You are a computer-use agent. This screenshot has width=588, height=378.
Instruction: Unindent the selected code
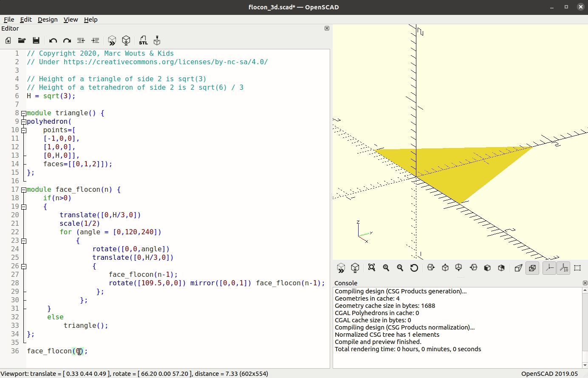point(81,40)
